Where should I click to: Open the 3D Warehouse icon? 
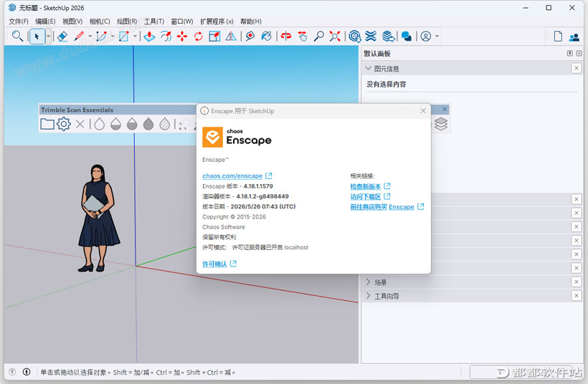[x=354, y=37]
